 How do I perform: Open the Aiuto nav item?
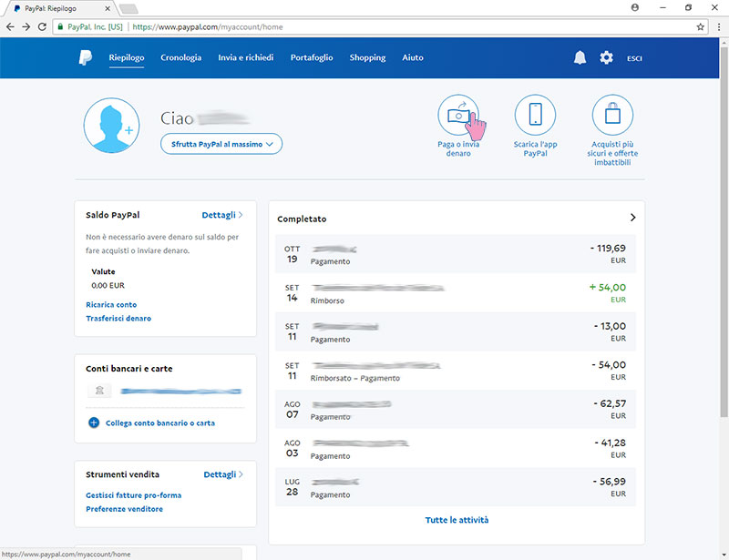tap(413, 57)
